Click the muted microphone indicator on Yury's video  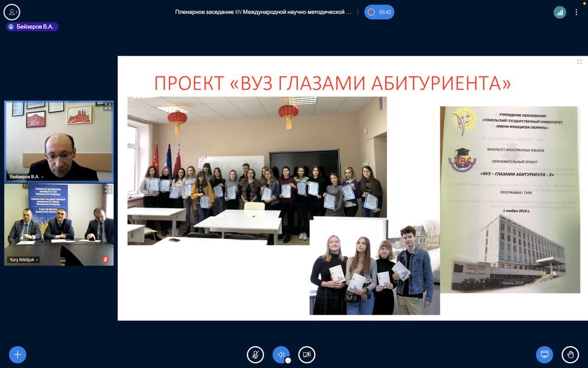tap(105, 259)
